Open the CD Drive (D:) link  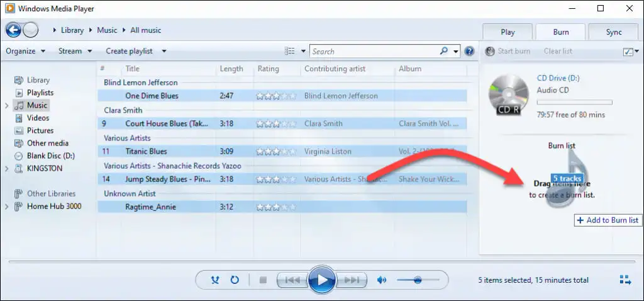pos(558,77)
